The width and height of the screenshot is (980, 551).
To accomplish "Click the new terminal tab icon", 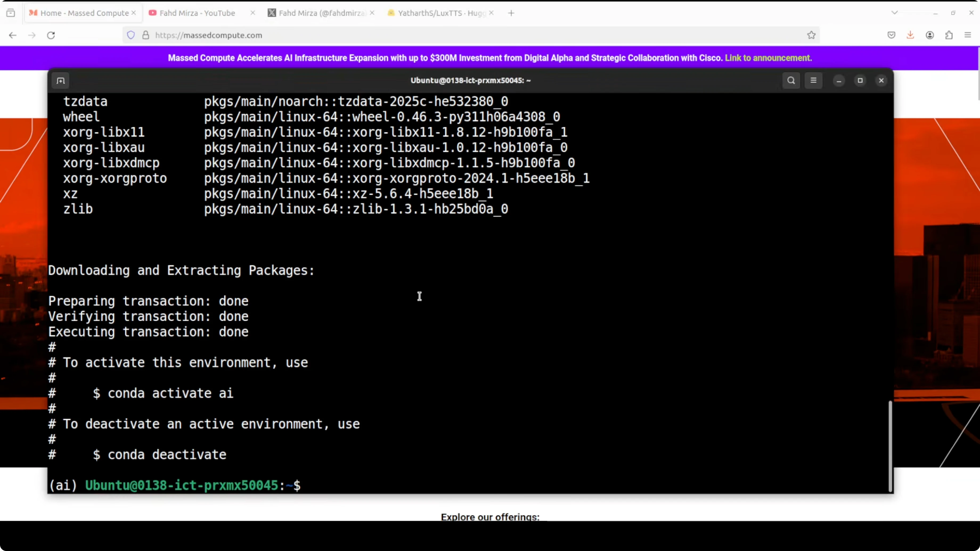I will (60, 81).
